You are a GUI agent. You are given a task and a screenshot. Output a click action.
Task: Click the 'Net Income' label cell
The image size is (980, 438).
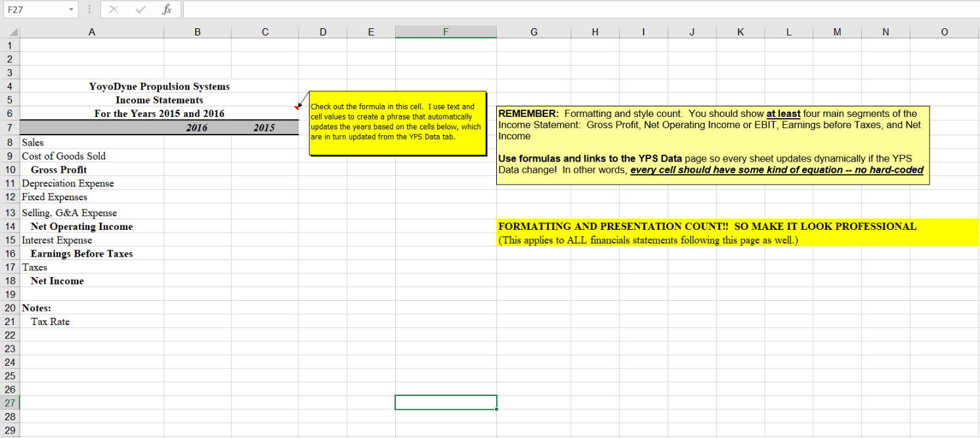[91, 281]
